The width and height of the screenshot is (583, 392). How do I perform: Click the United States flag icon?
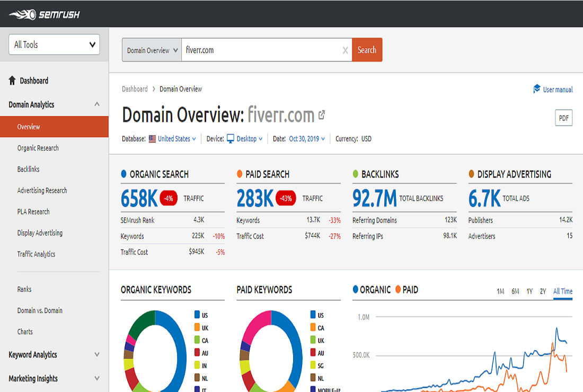pyautogui.click(x=152, y=138)
